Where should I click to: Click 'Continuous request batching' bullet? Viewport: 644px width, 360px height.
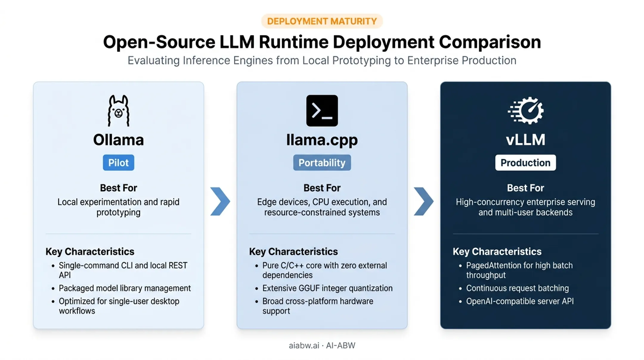pos(518,288)
